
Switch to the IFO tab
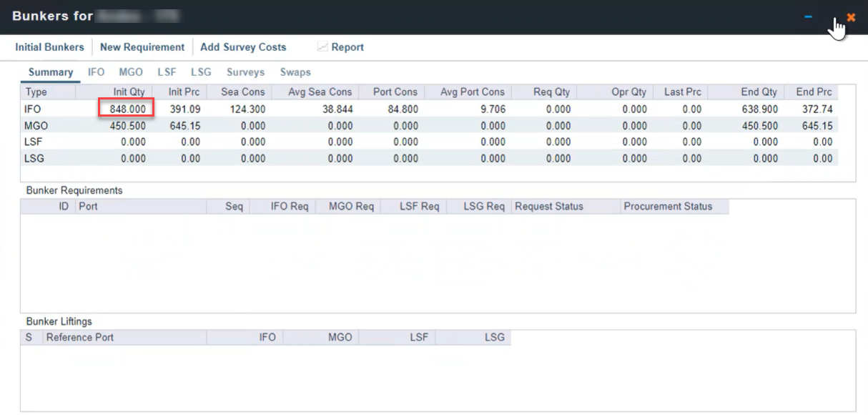pos(96,72)
